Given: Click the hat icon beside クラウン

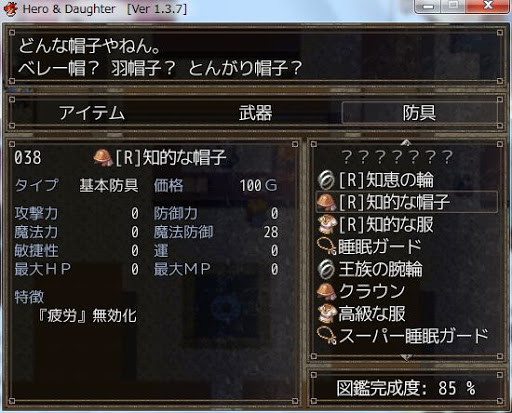Looking at the screenshot, I should (x=326, y=291).
